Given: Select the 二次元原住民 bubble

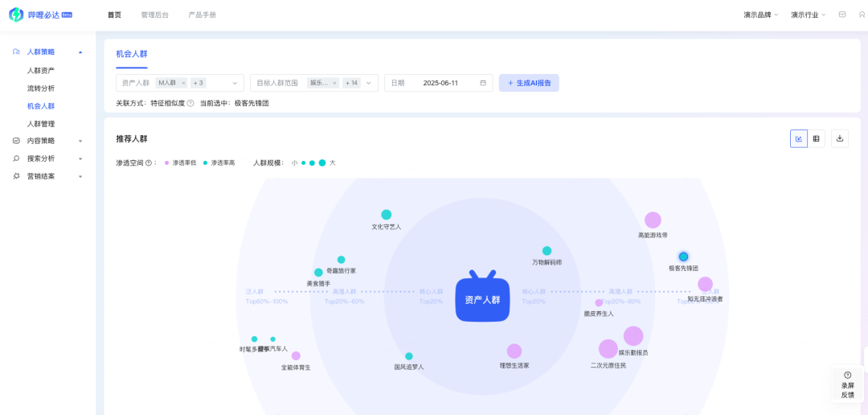Looking at the screenshot, I should click(x=608, y=349).
